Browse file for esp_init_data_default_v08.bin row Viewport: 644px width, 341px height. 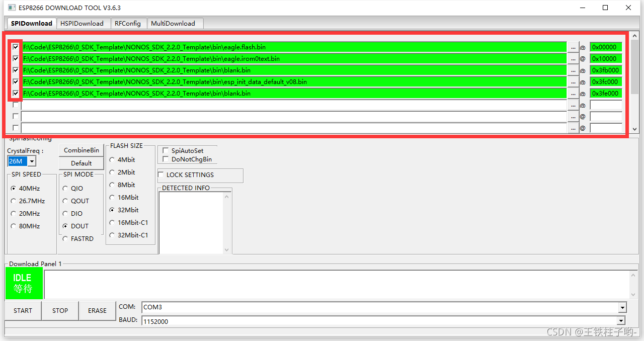(x=573, y=81)
